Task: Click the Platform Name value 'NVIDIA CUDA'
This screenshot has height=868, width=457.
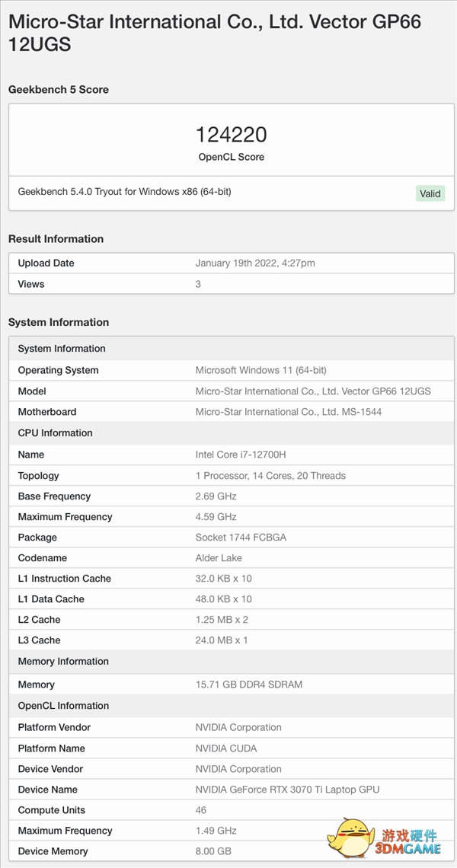Action: pyautogui.click(x=226, y=748)
